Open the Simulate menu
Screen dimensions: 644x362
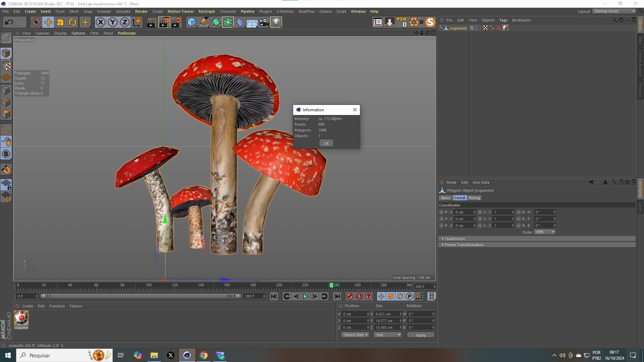(123, 11)
